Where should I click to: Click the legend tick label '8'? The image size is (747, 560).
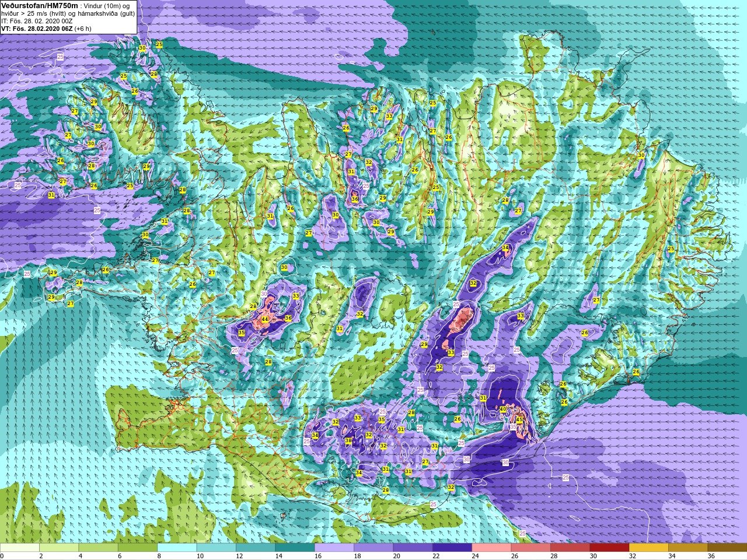159,556
